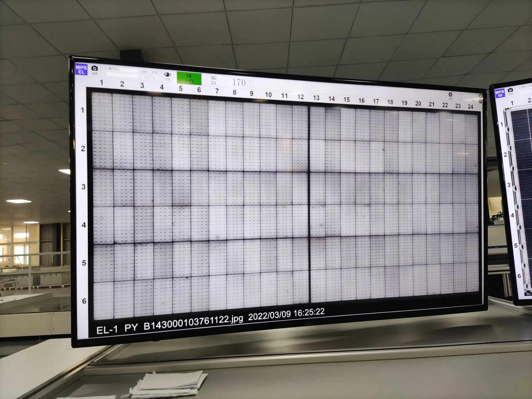532x399 pixels.
Task: Click the MPS EL logo icon
Action: tap(81, 69)
